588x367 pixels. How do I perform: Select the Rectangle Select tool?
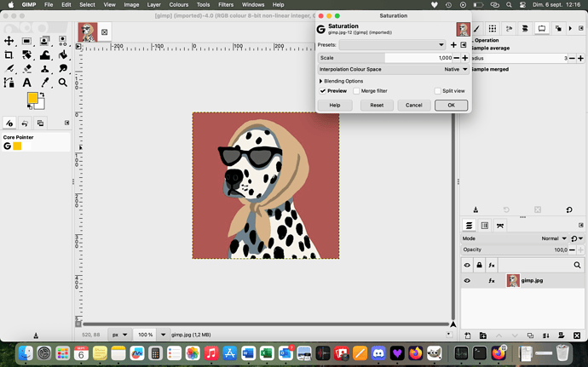pyautogui.click(x=26, y=41)
